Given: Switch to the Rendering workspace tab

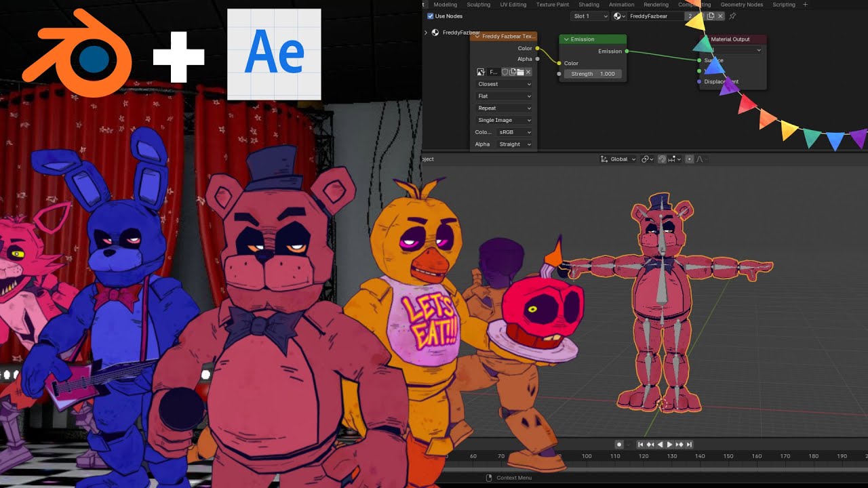Looking at the screenshot, I should (x=656, y=5).
